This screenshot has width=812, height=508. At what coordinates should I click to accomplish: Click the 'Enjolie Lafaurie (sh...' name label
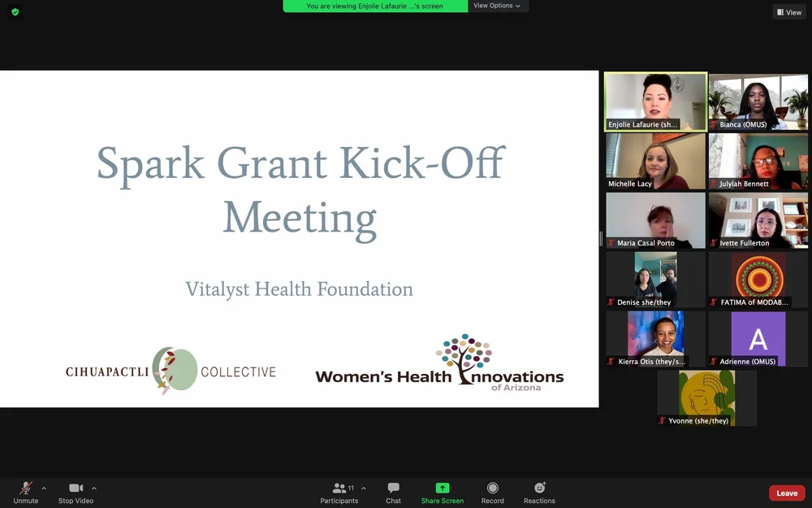pyautogui.click(x=642, y=124)
